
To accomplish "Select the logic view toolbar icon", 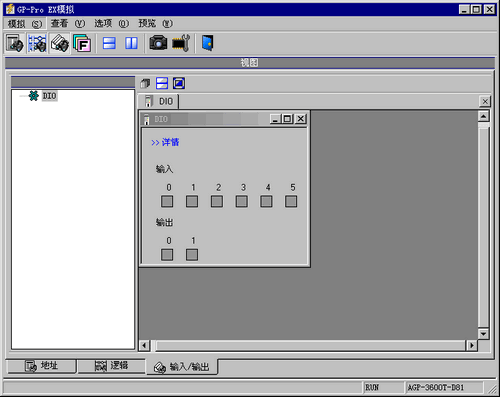I will 37,43.
